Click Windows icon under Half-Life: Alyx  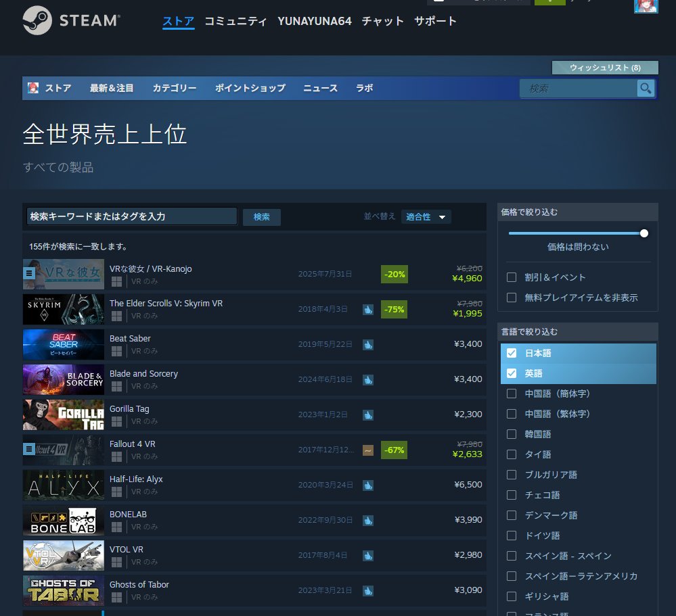(116, 492)
